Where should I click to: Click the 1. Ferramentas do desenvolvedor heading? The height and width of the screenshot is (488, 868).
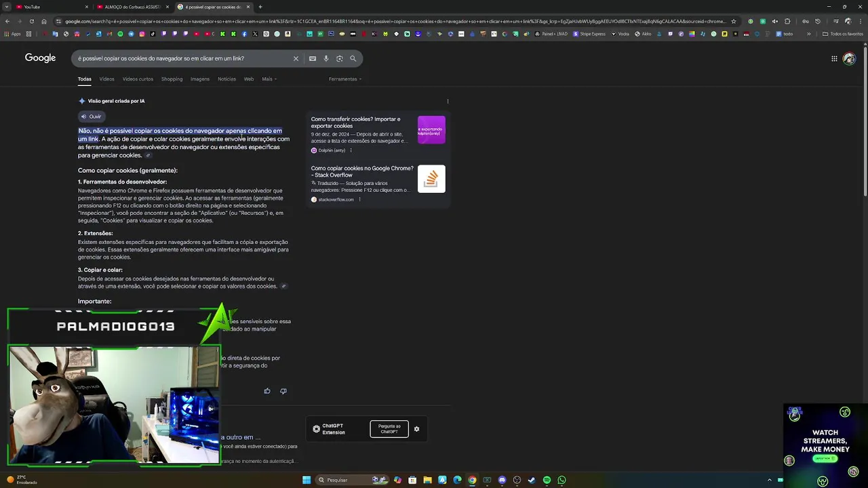pyautogui.click(x=122, y=182)
